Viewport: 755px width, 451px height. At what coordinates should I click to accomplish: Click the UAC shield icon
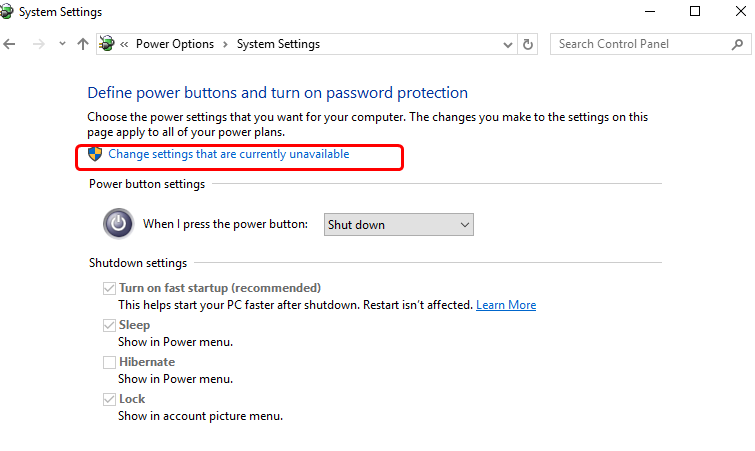(95, 155)
